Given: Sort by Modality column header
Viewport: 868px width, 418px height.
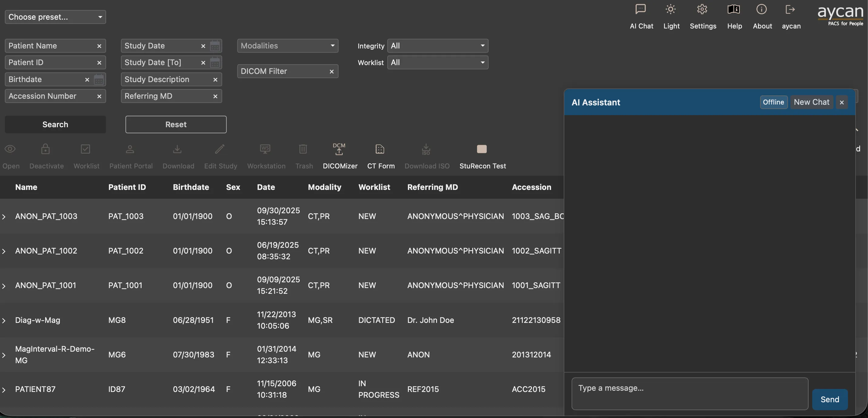Looking at the screenshot, I should click(325, 187).
